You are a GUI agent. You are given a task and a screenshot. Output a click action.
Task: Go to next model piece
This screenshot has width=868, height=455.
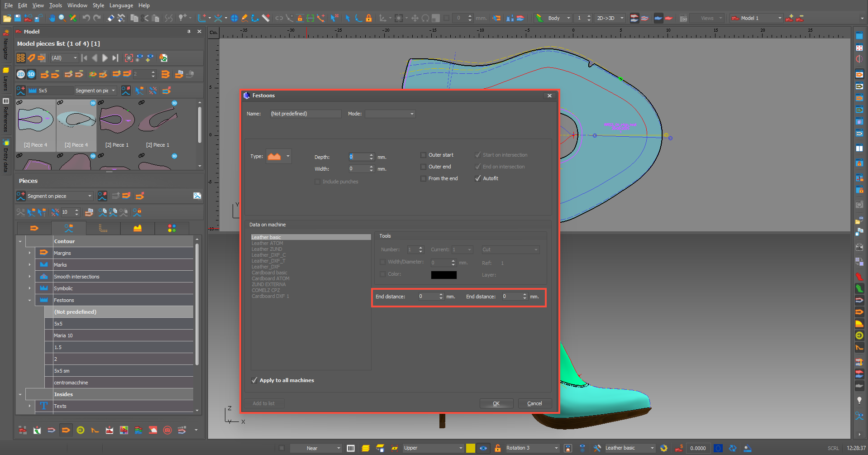coord(105,58)
